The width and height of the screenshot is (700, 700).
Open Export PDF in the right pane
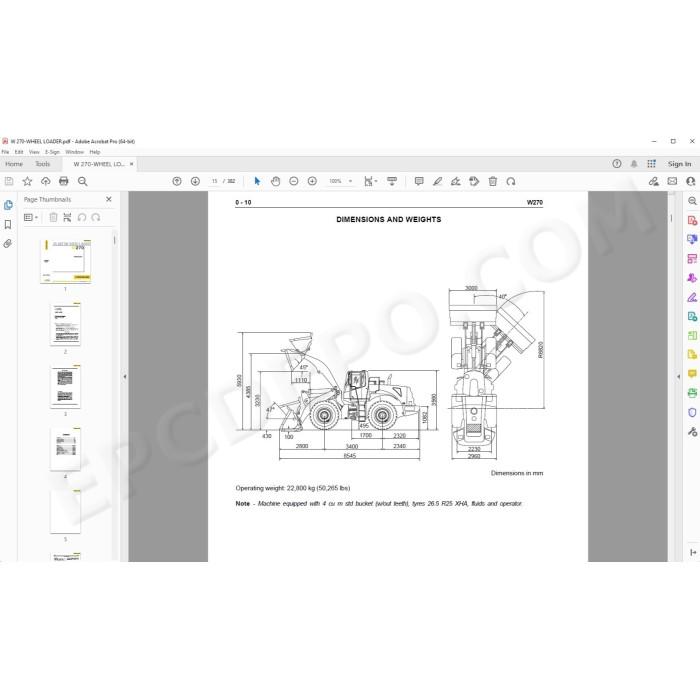coord(692,316)
